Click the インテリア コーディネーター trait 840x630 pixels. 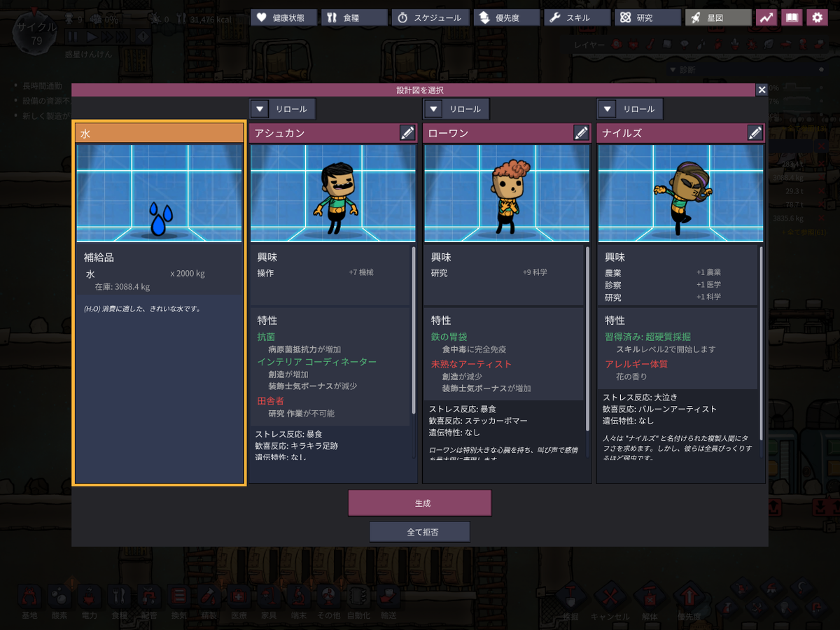[x=317, y=362]
